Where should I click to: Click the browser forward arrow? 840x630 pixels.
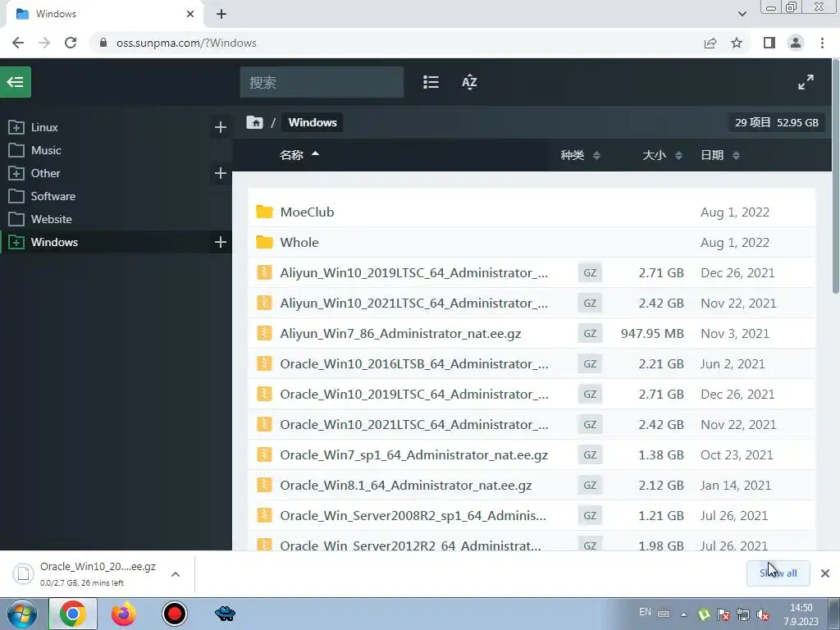[44, 43]
